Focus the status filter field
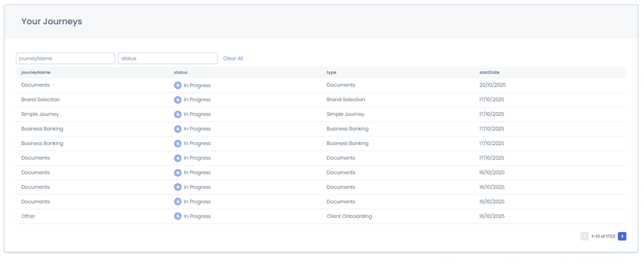This screenshot has width=644, height=263. tap(168, 58)
